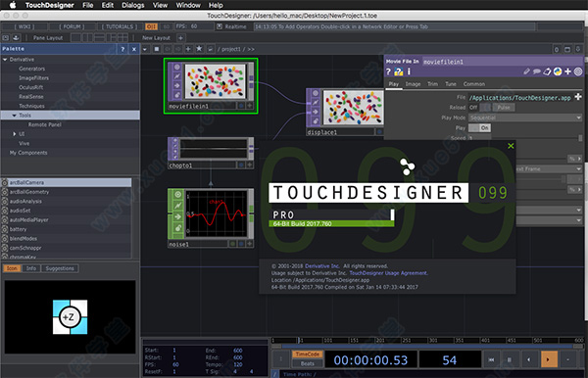588x378 pixels.
Task: Select the Suggestions tab below palette list
Action: (x=60, y=268)
